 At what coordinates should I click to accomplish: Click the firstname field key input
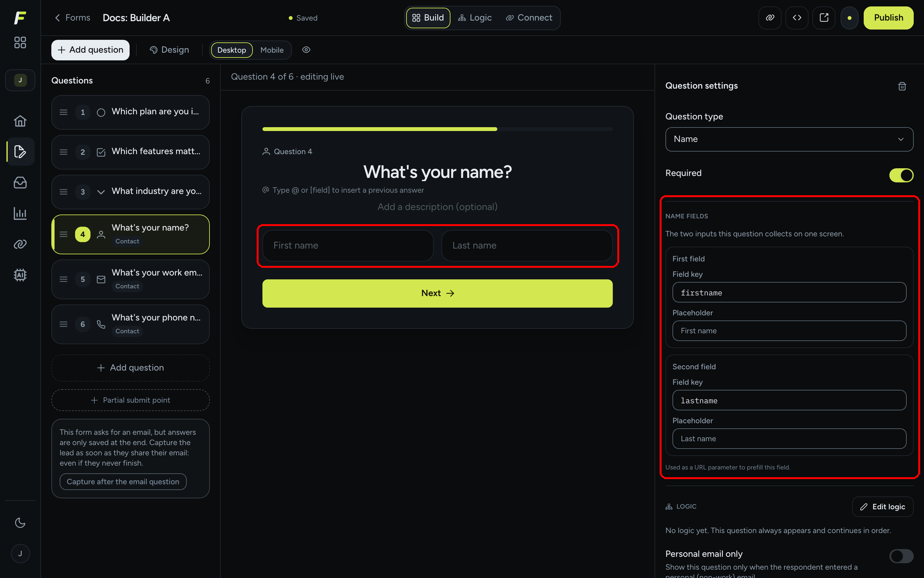tap(789, 293)
